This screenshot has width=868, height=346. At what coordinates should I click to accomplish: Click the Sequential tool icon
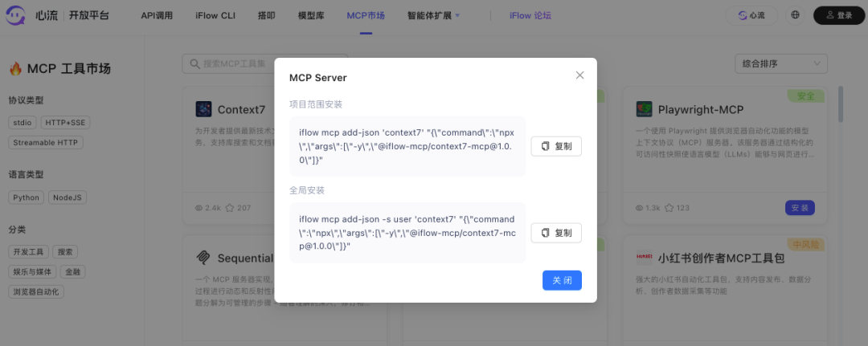(203, 258)
